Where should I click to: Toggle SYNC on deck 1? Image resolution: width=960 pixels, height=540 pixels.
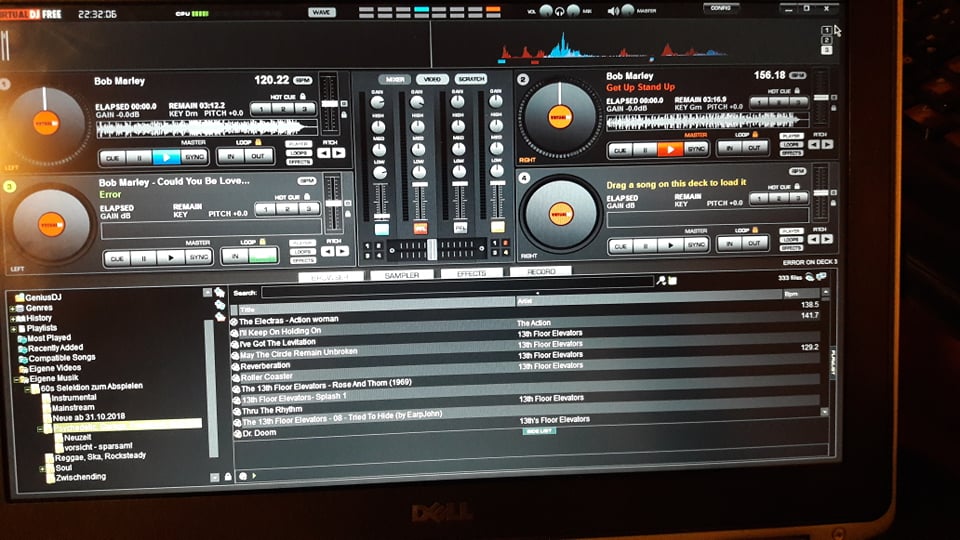click(x=195, y=157)
